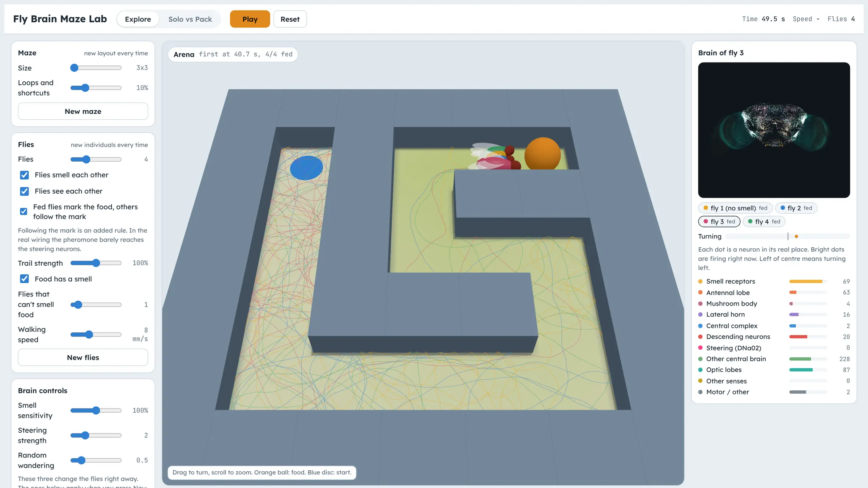
Task: Generate a New maze
Action: click(83, 111)
